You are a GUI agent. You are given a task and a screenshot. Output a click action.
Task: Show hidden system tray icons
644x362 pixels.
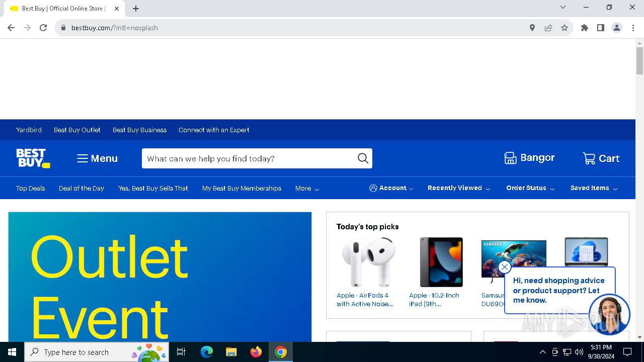click(542, 352)
